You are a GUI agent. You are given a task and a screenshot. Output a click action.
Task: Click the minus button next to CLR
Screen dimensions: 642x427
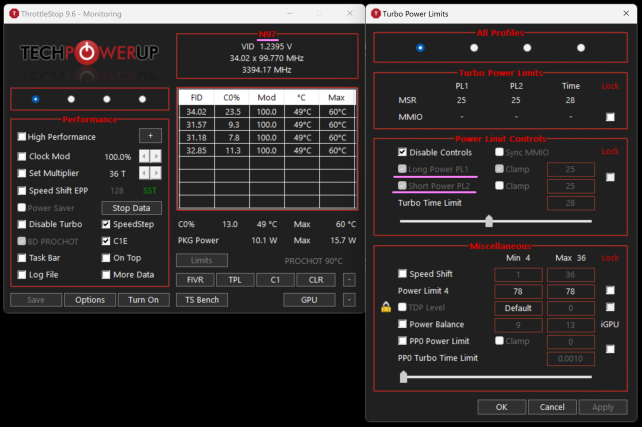349,280
